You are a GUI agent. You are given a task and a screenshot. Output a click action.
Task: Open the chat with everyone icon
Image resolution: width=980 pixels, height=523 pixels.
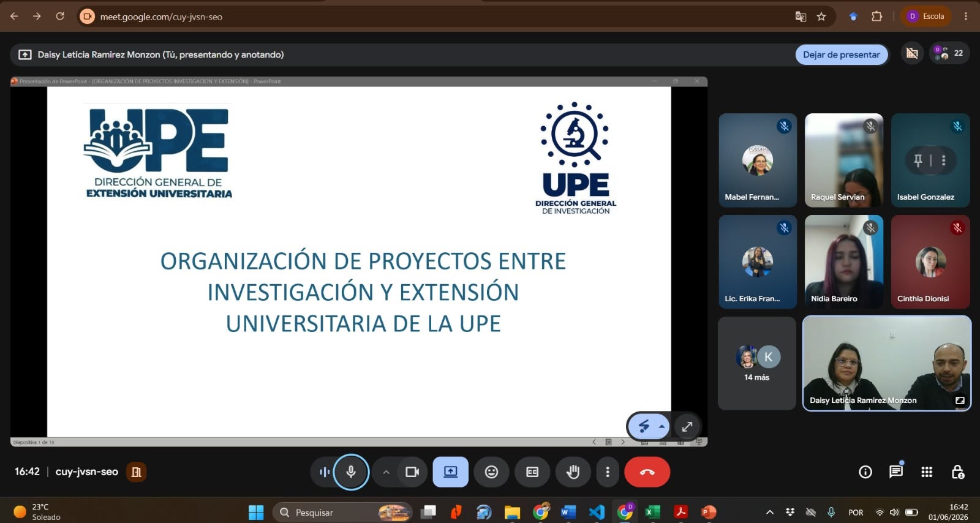point(895,472)
